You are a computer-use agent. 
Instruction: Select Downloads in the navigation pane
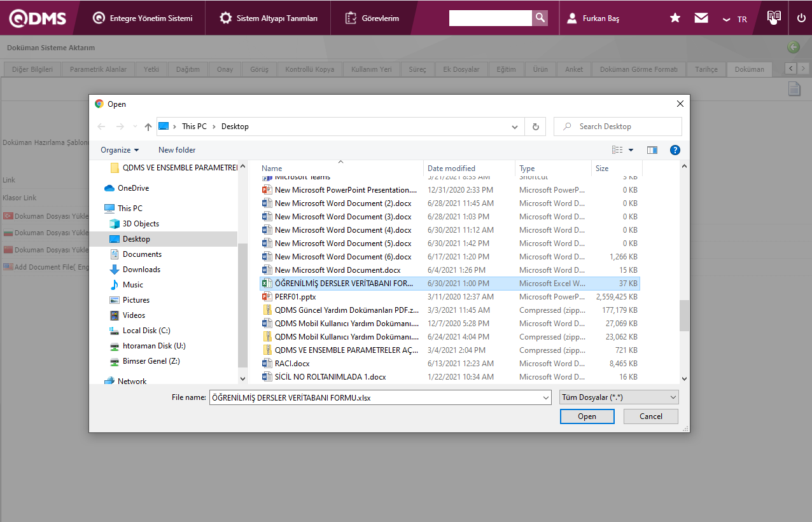coord(141,270)
